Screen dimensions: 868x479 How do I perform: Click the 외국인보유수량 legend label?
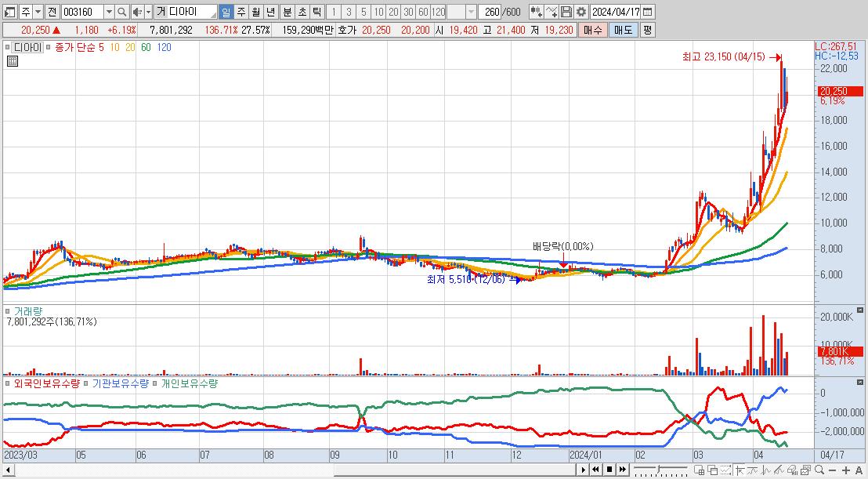(46, 383)
